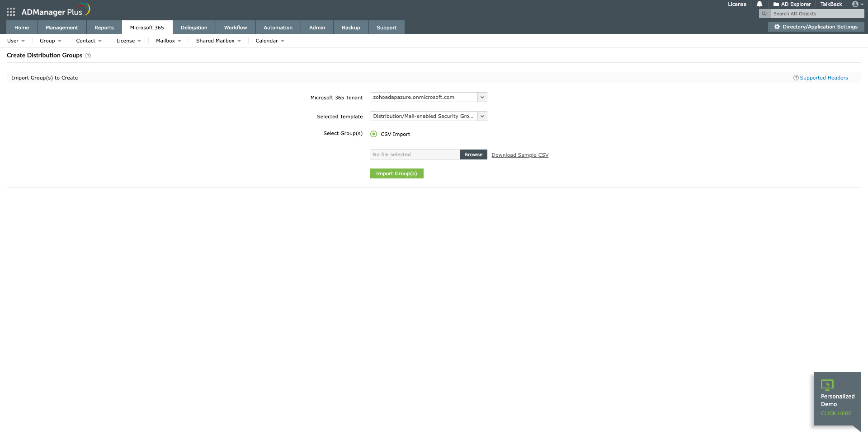Viewport: 868px width, 435px height.
Task: Click the No file selected field
Action: tap(415, 154)
